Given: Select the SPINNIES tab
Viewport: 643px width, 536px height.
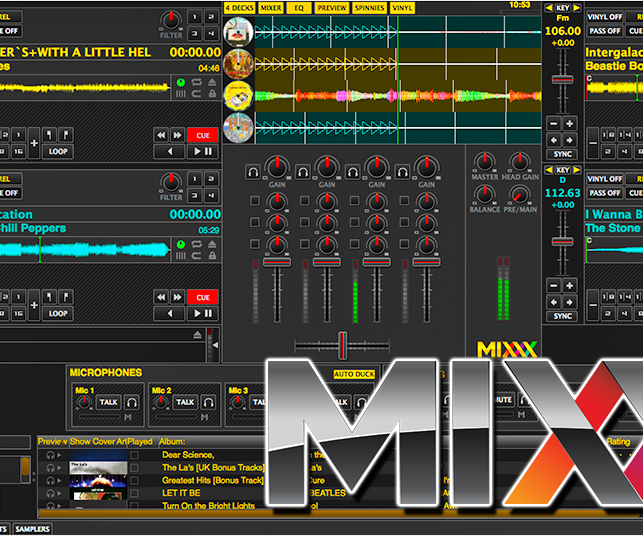Looking at the screenshot, I should point(369,8).
